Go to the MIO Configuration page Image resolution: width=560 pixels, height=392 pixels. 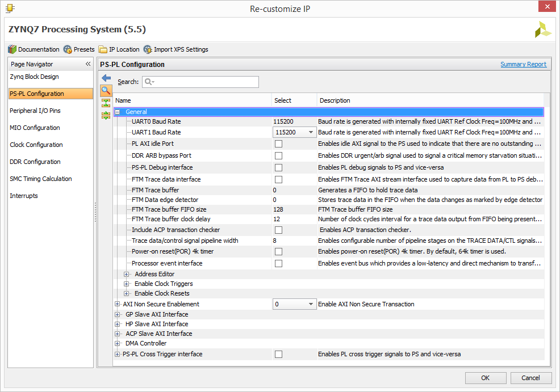tap(35, 128)
